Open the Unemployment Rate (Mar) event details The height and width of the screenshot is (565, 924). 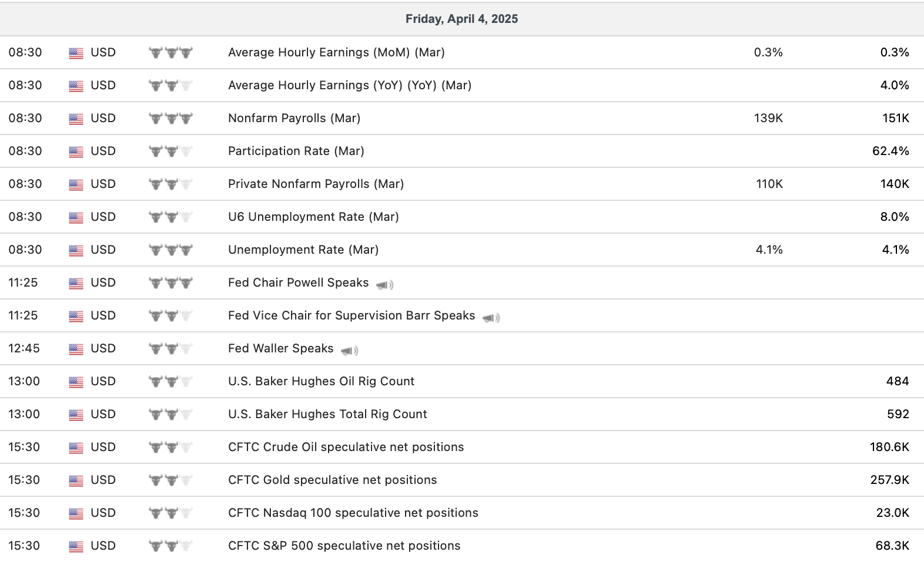pyautogui.click(x=303, y=250)
